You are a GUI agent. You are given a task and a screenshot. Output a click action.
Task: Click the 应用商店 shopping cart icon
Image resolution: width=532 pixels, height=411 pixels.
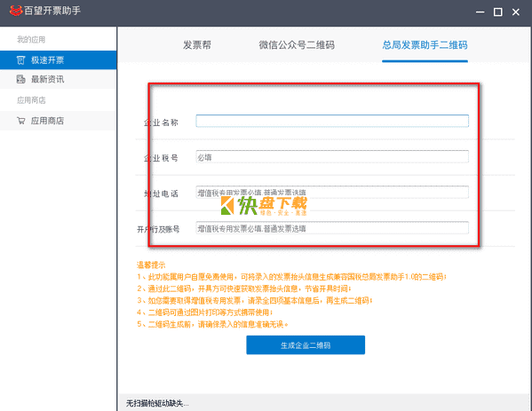[21, 121]
